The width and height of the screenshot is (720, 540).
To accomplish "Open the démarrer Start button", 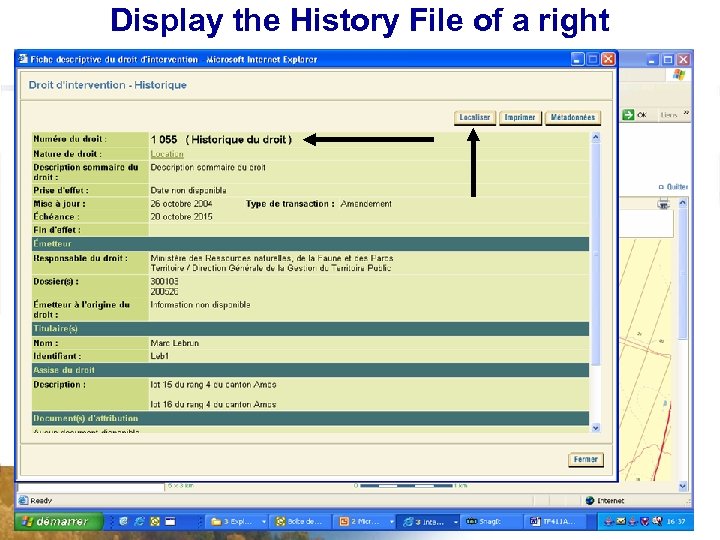I will 58,522.
